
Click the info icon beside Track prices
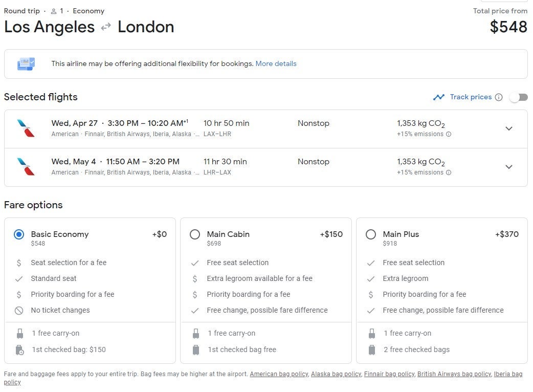pos(499,97)
